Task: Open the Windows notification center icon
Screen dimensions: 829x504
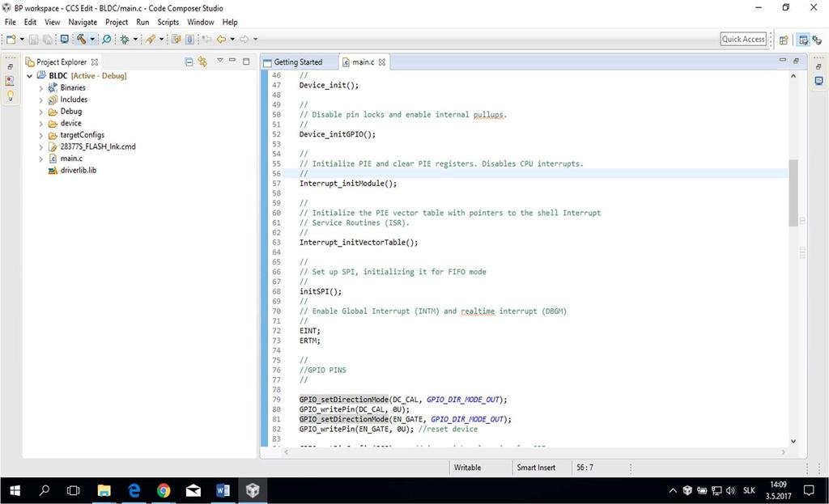Action: coord(809,491)
